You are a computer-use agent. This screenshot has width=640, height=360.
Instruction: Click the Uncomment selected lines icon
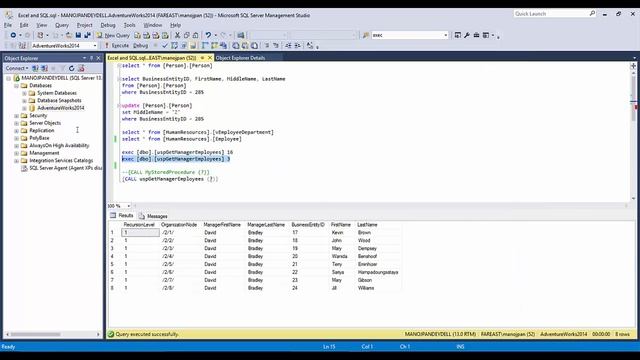(x=276, y=46)
